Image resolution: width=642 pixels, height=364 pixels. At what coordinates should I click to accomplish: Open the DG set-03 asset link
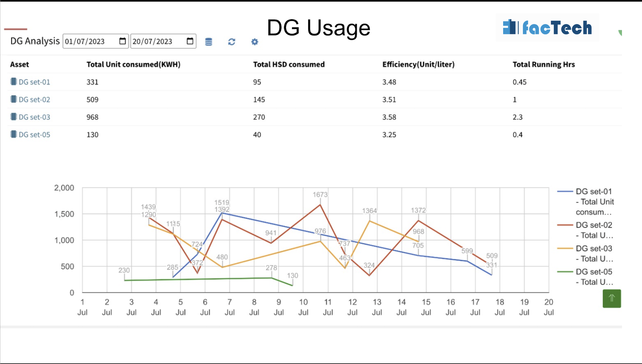click(34, 117)
